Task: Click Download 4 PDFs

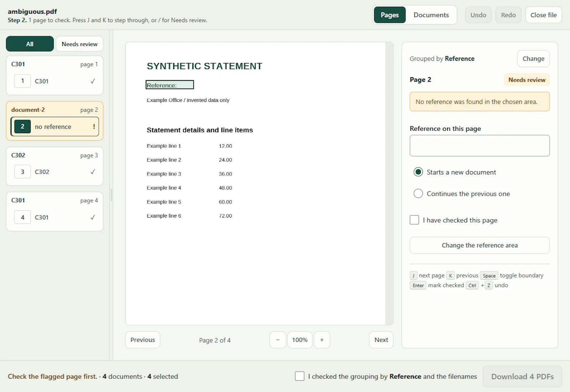Action: 522,376
